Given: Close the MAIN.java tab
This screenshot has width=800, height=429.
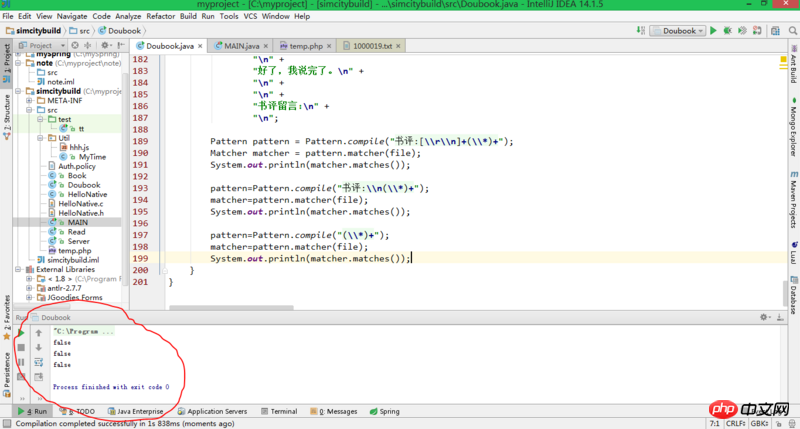Looking at the screenshot, I should (265, 46).
